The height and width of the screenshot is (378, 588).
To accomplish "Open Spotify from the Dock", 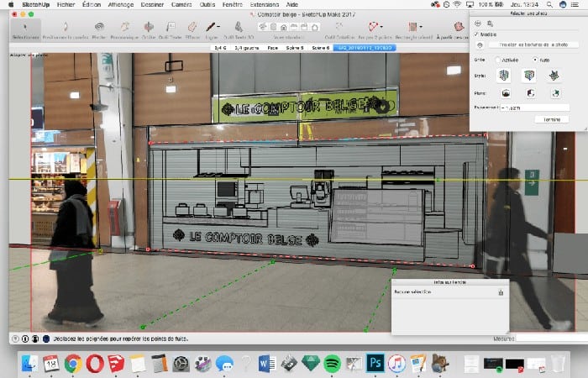I will pos(332,363).
